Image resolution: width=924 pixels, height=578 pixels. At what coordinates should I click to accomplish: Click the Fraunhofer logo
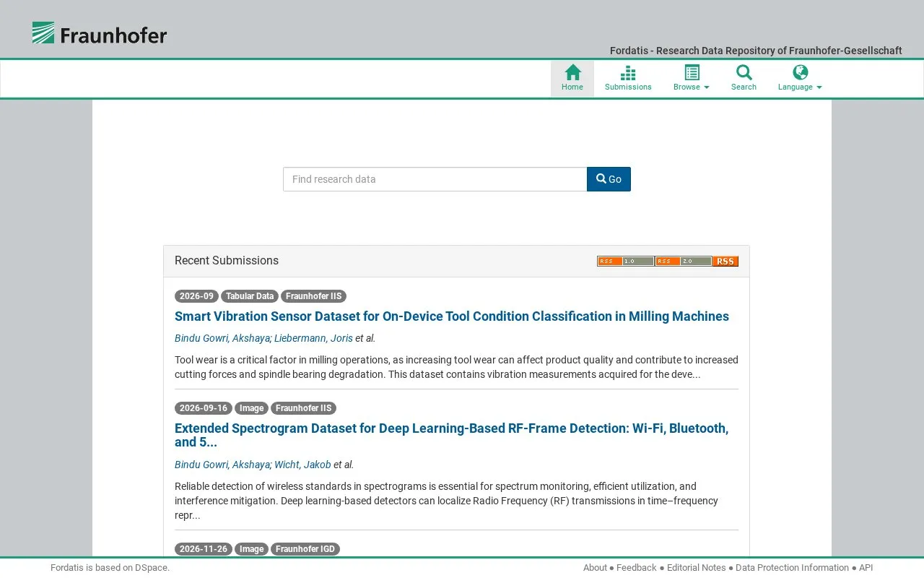click(100, 33)
